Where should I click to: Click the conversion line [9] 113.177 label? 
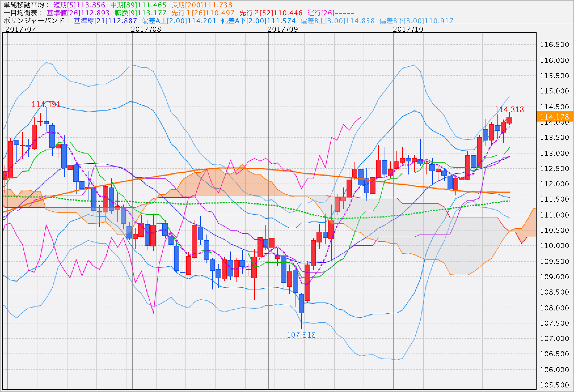[x=140, y=13]
